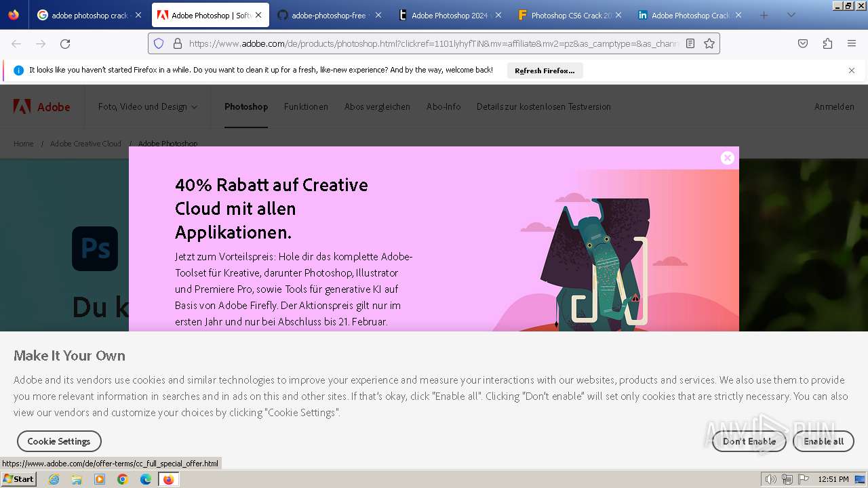The image size is (868, 488).
Task: Switch to Photoshop CS6 Crack tab
Action: coord(568,15)
